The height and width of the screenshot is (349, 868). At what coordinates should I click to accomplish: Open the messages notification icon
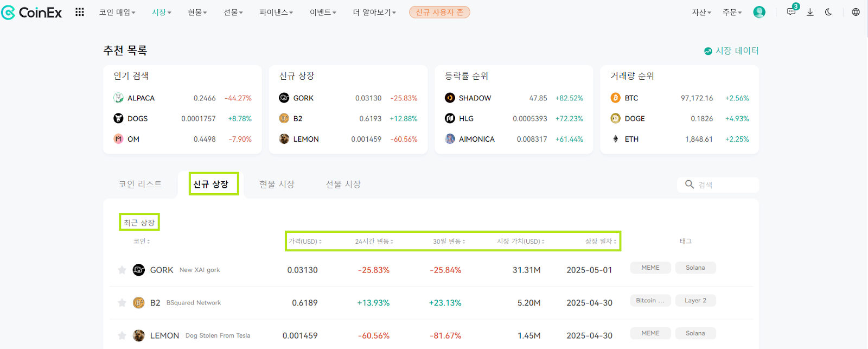792,11
